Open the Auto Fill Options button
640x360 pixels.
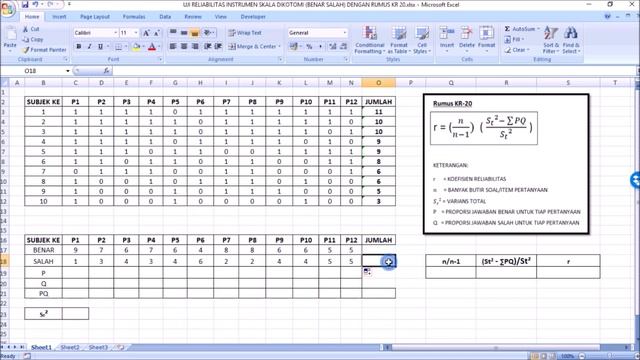click(x=367, y=272)
